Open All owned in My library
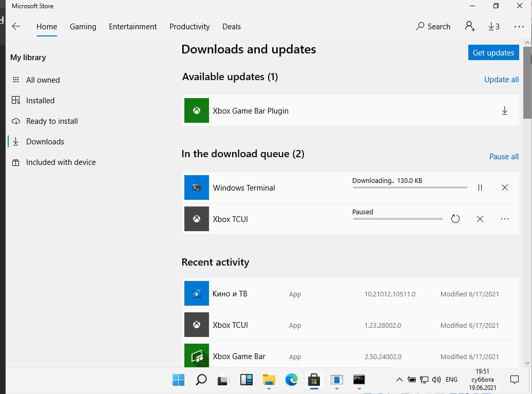The width and height of the screenshot is (532, 394). (43, 80)
